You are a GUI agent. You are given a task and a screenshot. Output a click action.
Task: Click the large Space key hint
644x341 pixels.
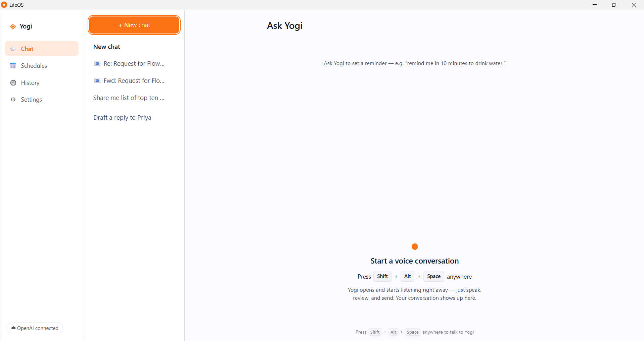[x=434, y=276]
